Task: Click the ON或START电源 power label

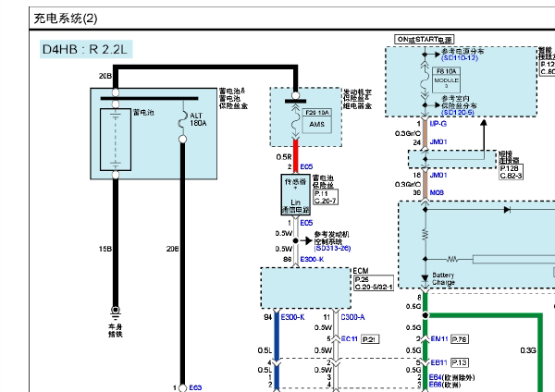Action: pyautogui.click(x=424, y=39)
